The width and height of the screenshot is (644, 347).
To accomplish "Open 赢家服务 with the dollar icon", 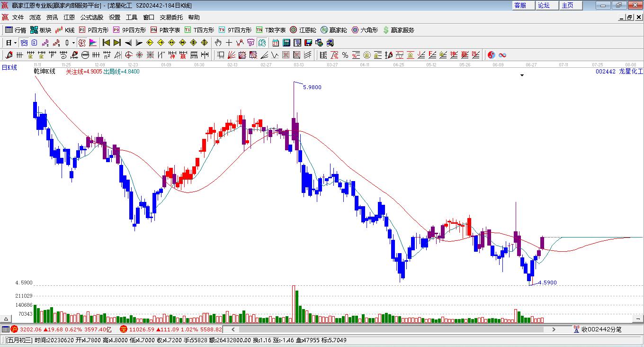I will (x=398, y=30).
